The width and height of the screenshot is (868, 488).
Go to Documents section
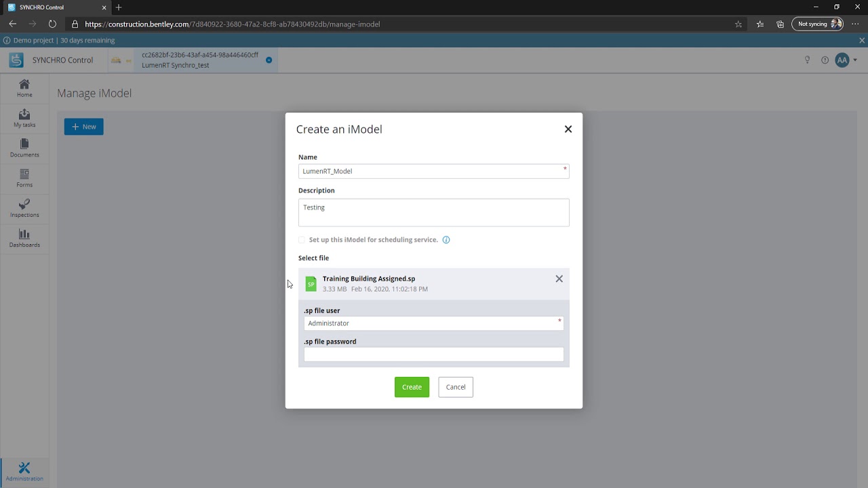[x=24, y=148]
